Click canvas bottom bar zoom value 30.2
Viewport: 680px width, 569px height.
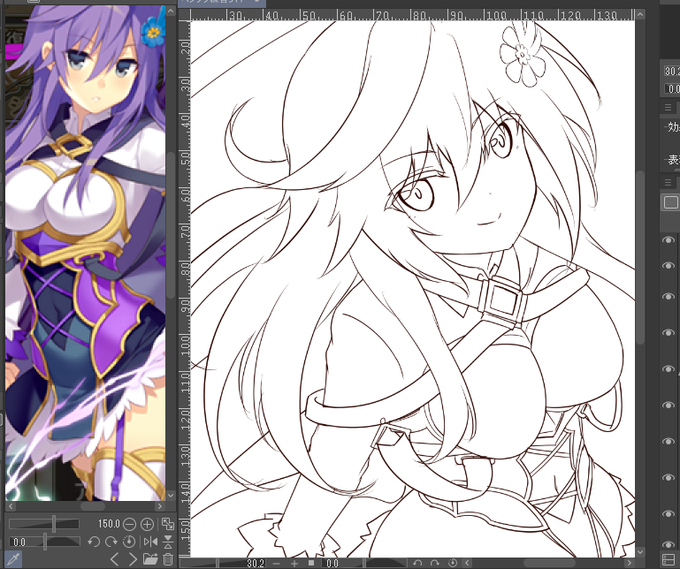tap(255, 563)
